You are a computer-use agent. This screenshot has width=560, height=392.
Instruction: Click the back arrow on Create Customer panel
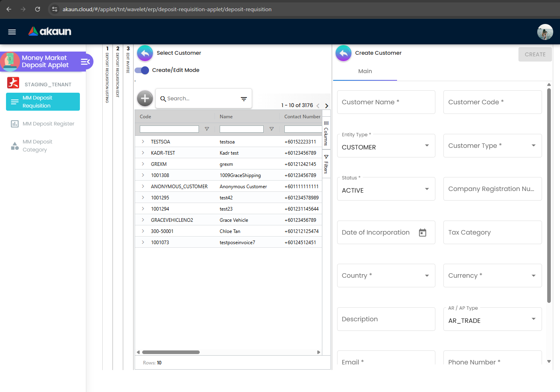coord(343,53)
